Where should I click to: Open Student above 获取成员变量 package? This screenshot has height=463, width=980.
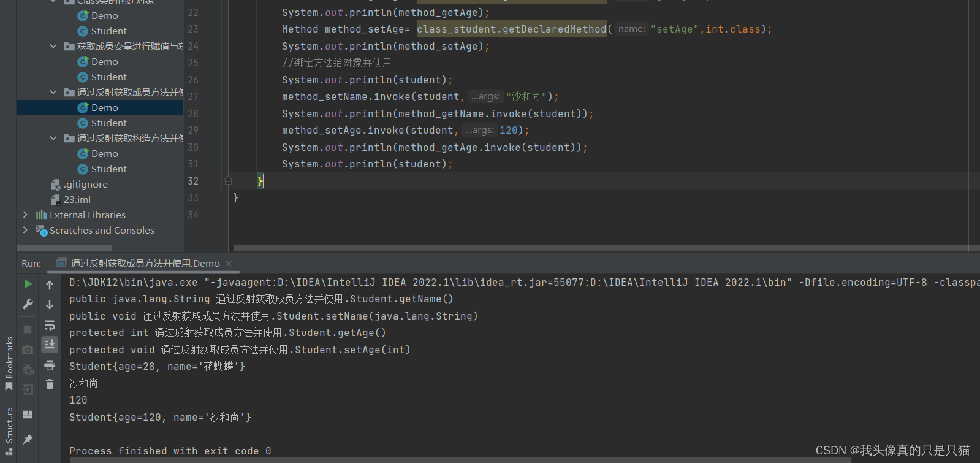pos(108,31)
